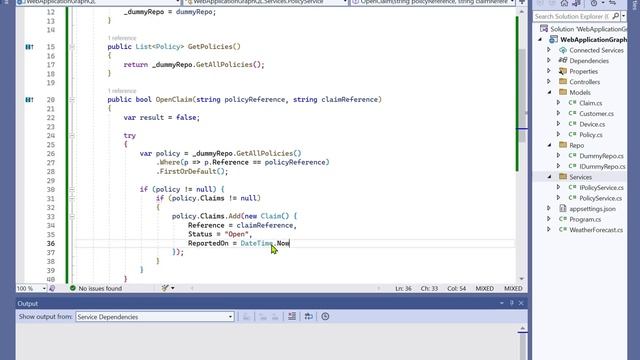Click the Switch Views icon in Solution Explorer
This screenshot has width=640, height=360.
[x=576, y=3]
